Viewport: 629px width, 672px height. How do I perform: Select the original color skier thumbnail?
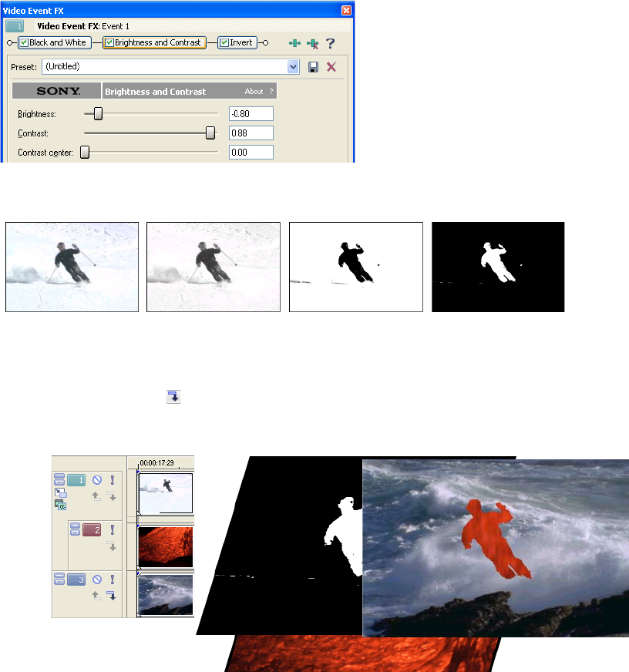72,267
